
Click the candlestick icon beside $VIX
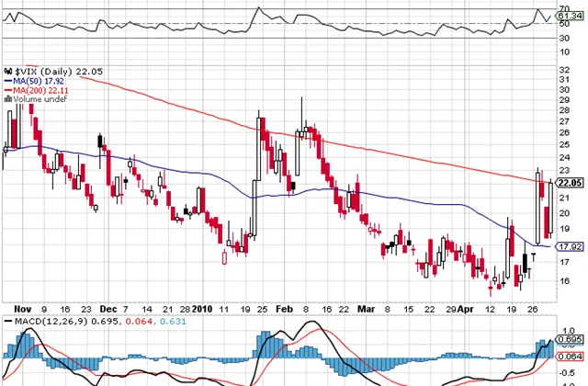[8, 71]
